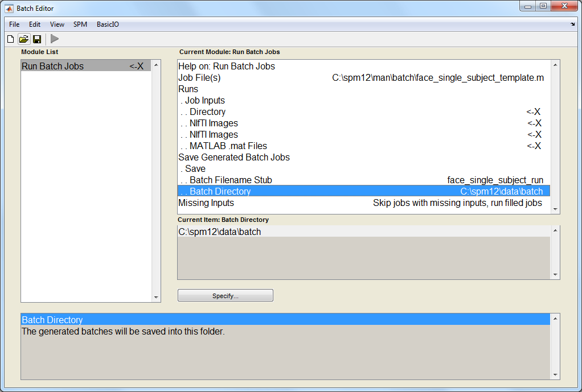The width and height of the screenshot is (582, 392).
Task: Open the SPM menu
Action: pyautogui.click(x=80, y=24)
